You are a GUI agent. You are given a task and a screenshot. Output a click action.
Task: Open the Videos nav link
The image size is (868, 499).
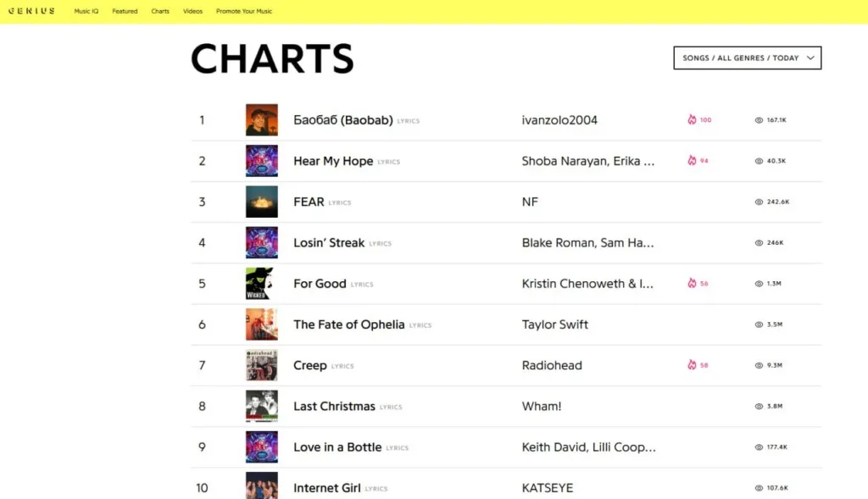pos(192,12)
